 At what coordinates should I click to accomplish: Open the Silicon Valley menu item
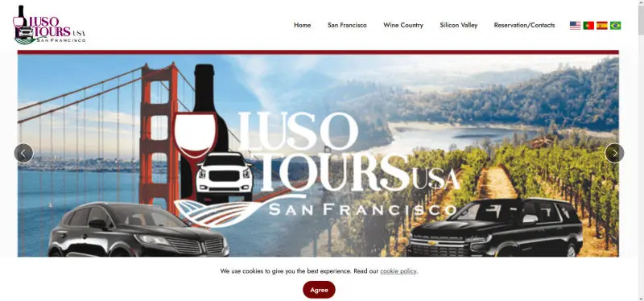tap(458, 25)
